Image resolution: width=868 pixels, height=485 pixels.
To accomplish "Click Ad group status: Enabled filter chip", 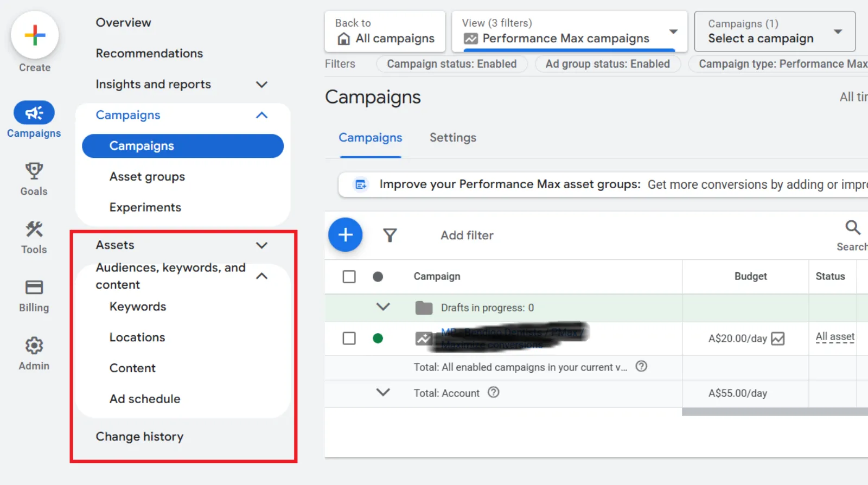I will [608, 64].
